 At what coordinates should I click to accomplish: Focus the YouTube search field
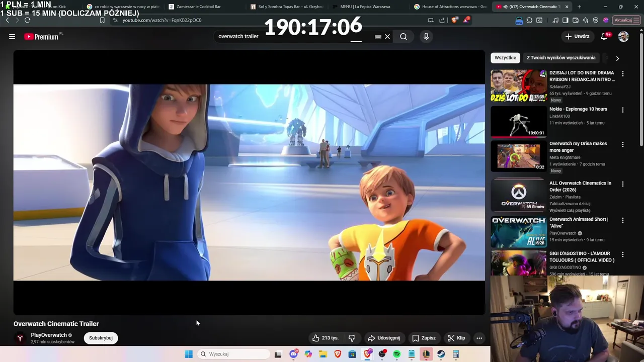(x=294, y=36)
